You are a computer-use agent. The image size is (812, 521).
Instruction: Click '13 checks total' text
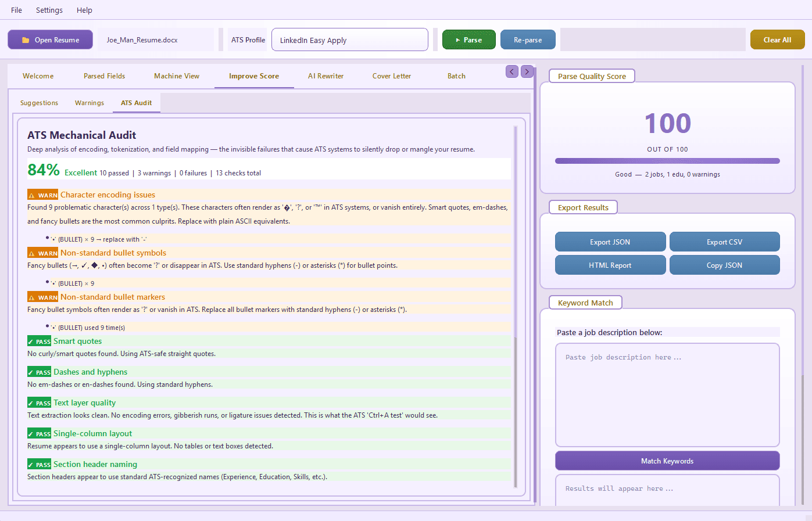[238, 173]
